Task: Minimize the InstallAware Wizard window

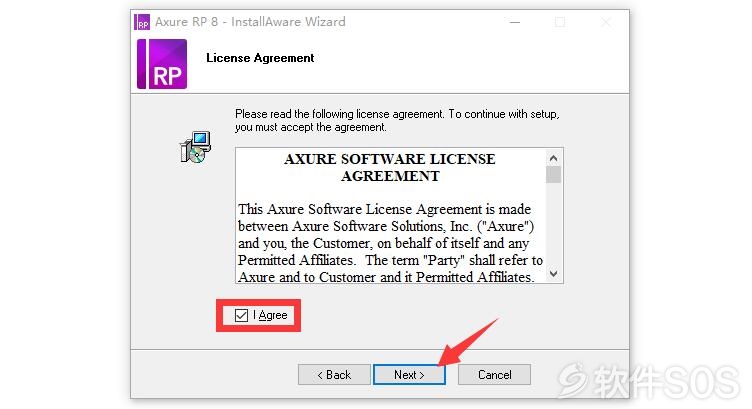Action: coord(515,22)
